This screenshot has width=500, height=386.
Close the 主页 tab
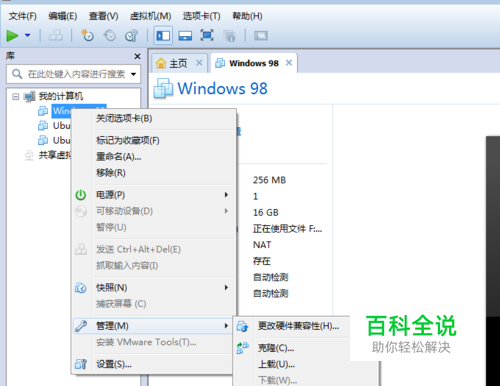click(199, 62)
